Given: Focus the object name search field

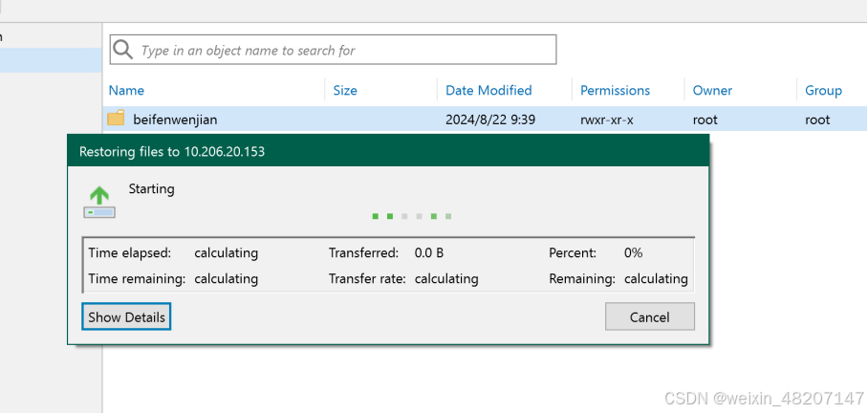Looking at the screenshot, I should pyautogui.click(x=334, y=50).
